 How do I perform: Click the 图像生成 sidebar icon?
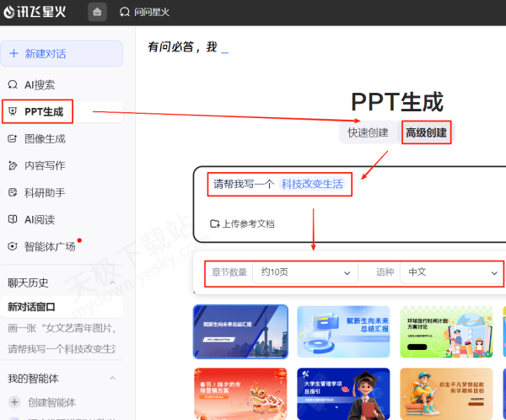coord(13,139)
